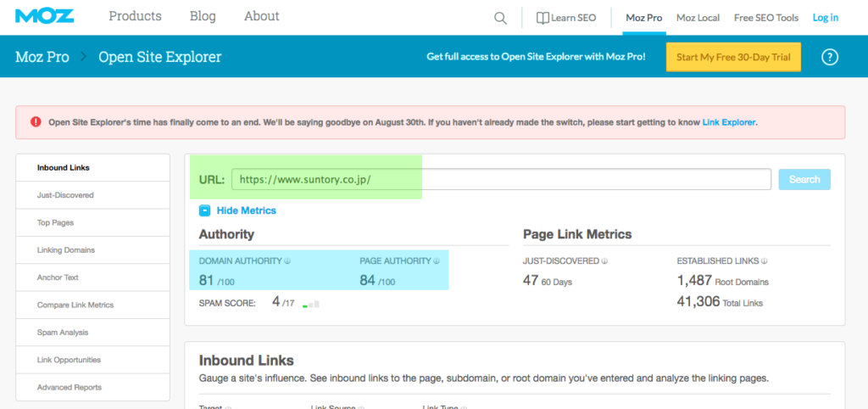Click the Domain Authority value 81
Screen dimensions: 868x409
[207, 280]
